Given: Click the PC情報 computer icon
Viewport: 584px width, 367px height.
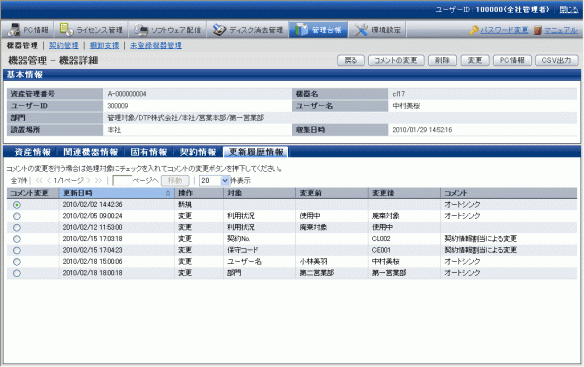Looking at the screenshot, I should pyautogui.click(x=14, y=30).
